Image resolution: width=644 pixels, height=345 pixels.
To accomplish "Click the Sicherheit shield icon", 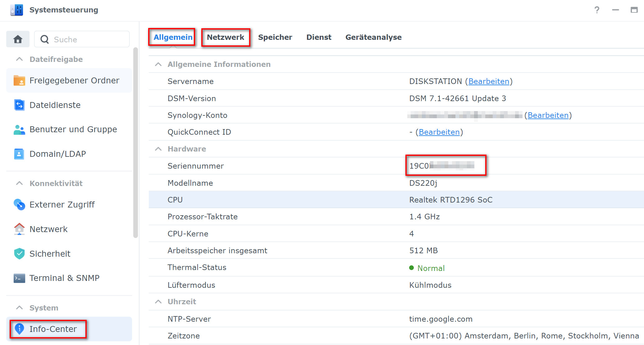I will point(19,254).
